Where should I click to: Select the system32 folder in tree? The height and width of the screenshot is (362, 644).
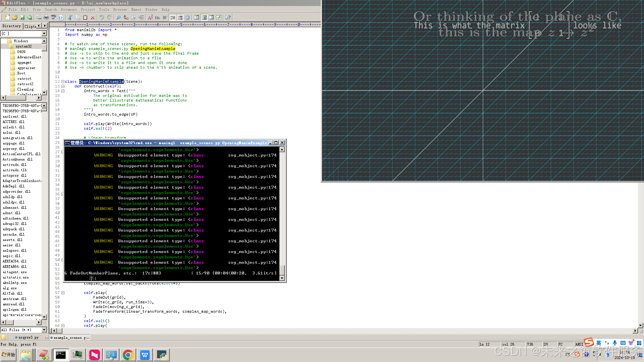tap(23, 46)
